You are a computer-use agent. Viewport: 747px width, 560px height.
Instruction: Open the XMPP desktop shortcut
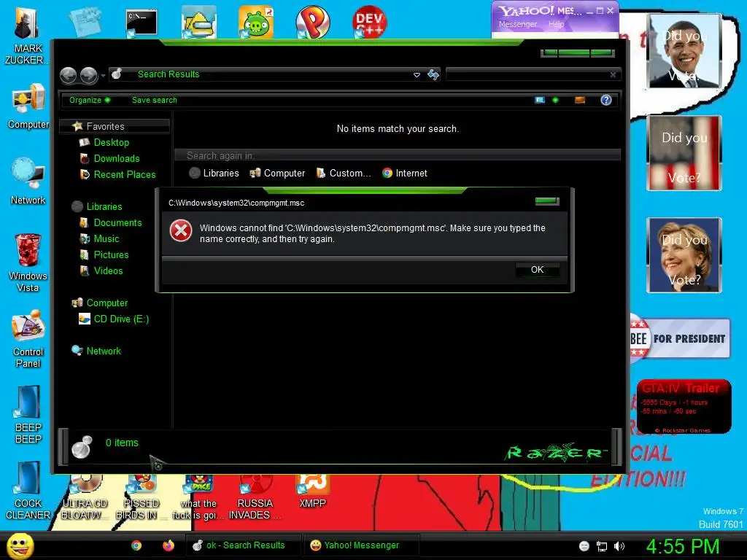coord(312,491)
